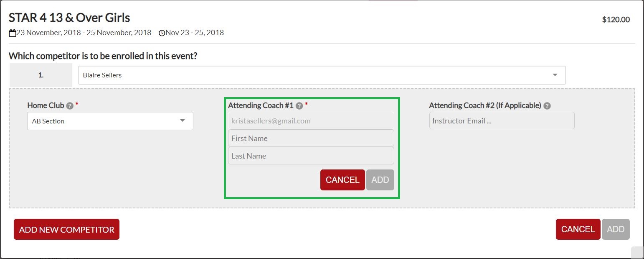Click the ADD NEW COMPETITOR button
This screenshot has height=259, width=644.
pos(66,229)
